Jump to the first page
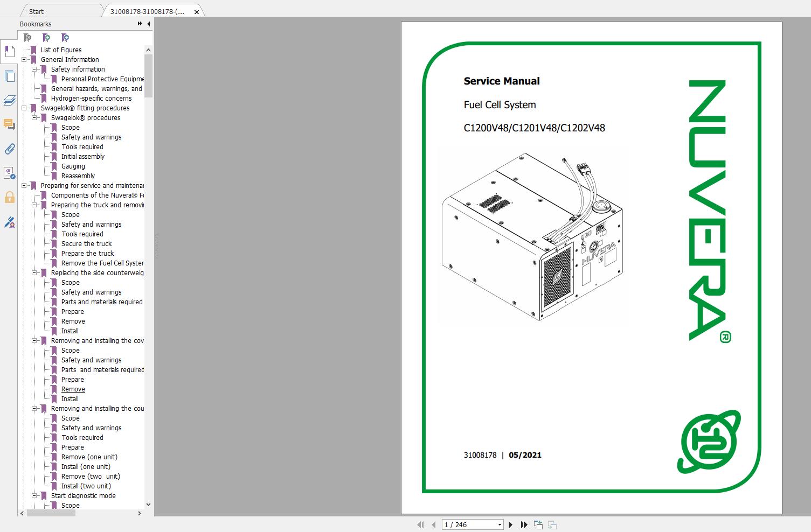 (420, 524)
